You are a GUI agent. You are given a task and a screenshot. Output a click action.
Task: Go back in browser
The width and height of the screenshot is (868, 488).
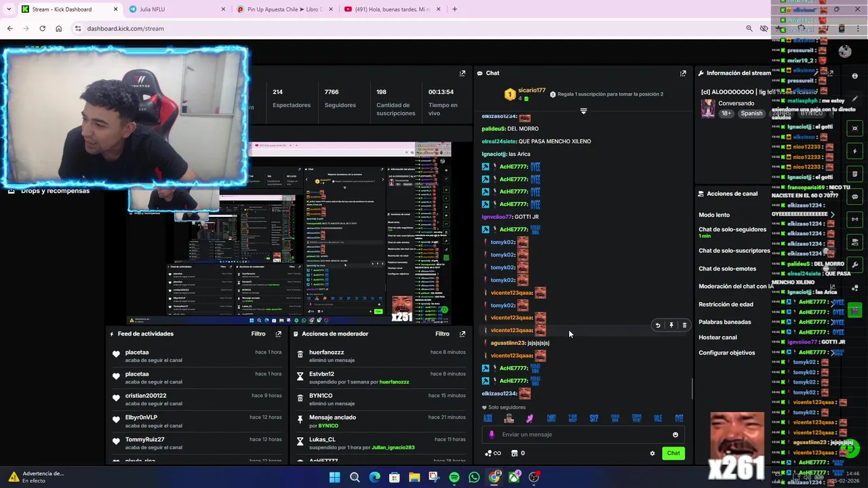coord(9,28)
